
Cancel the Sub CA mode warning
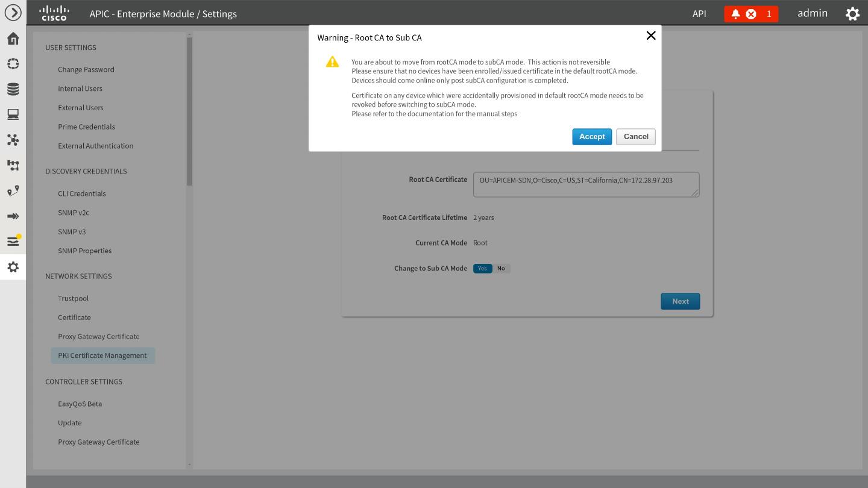tap(636, 137)
